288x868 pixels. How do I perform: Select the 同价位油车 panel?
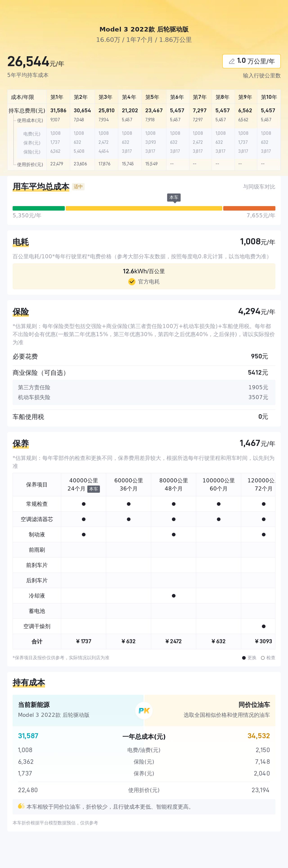210,710
